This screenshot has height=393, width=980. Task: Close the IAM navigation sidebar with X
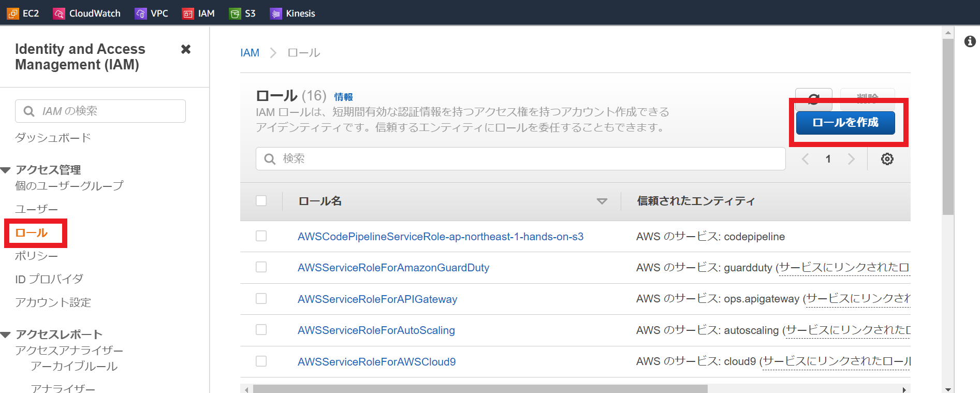[186, 49]
